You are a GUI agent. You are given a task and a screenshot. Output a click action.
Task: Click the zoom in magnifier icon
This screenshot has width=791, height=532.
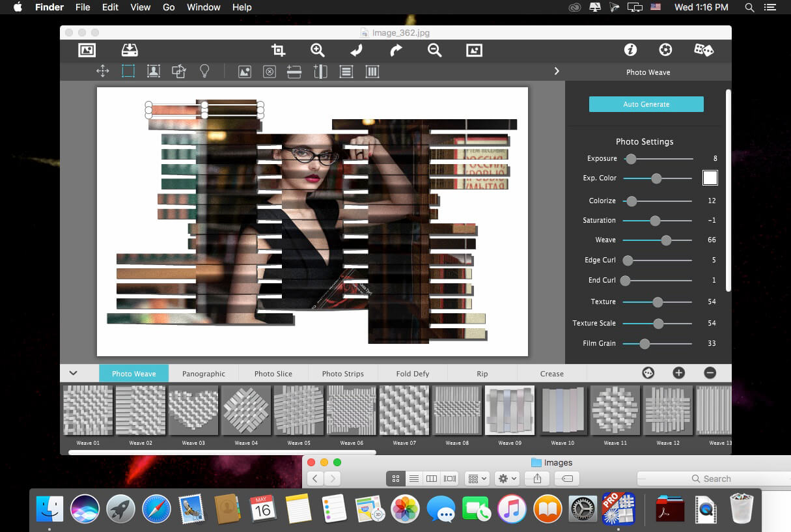point(317,50)
